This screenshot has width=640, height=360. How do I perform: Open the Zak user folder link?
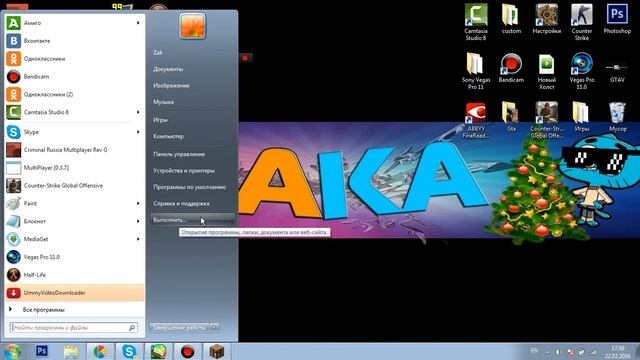[x=158, y=53]
